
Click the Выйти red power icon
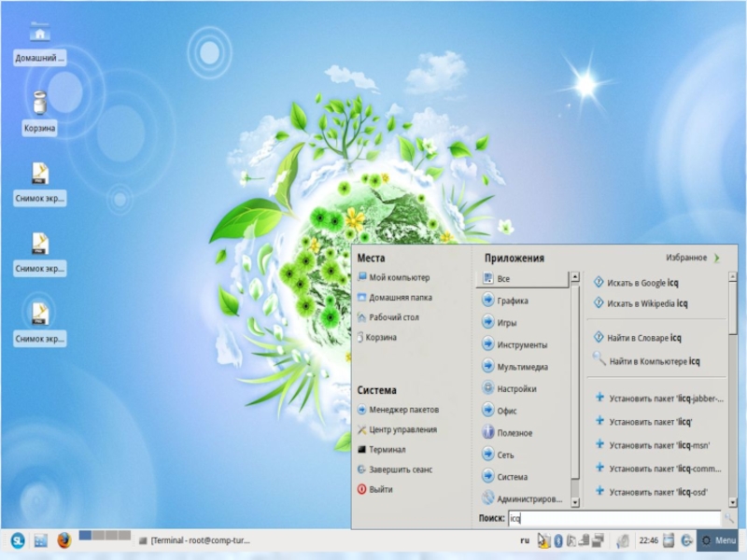point(361,489)
